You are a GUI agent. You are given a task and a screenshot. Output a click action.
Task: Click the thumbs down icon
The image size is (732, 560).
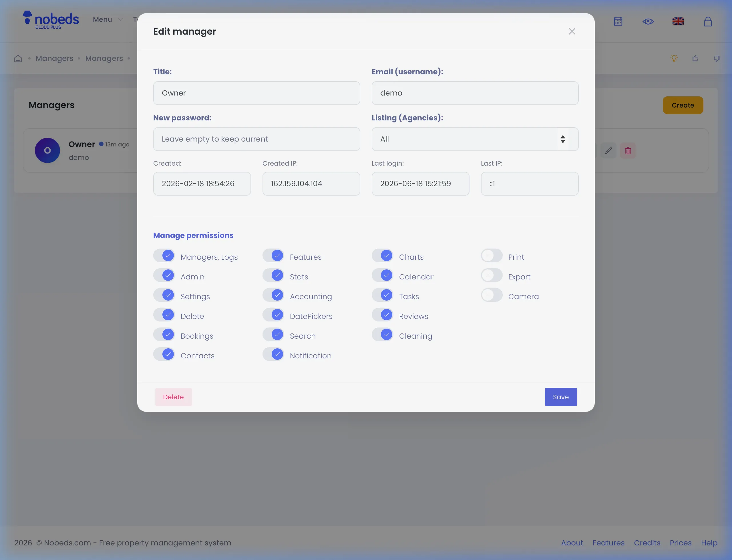click(x=717, y=58)
